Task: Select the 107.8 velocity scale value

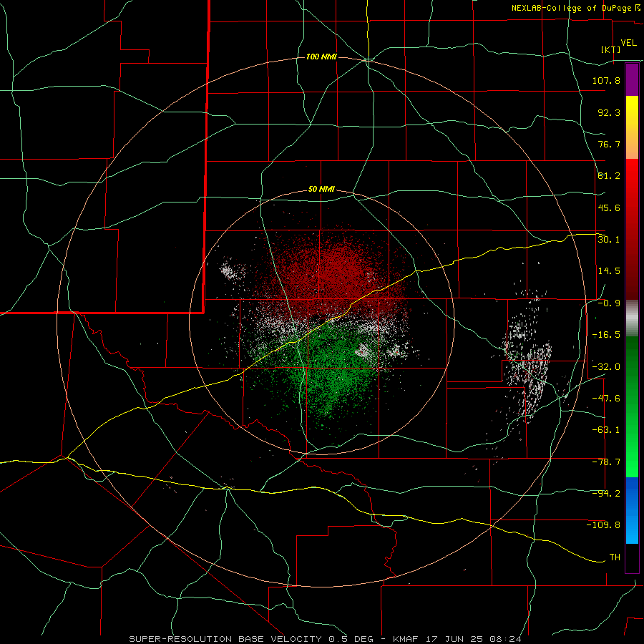Action: pyautogui.click(x=606, y=80)
